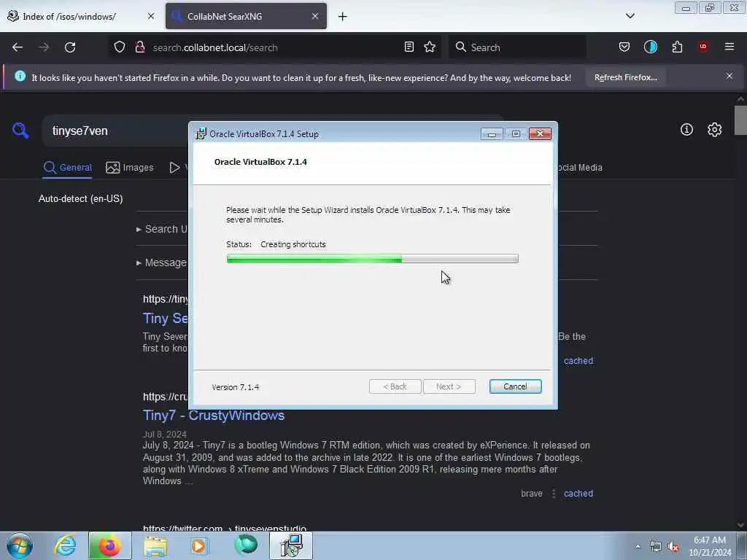Image resolution: width=747 pixels, height=560 pixels.
Task: Select the General search category
Action: 67,168
